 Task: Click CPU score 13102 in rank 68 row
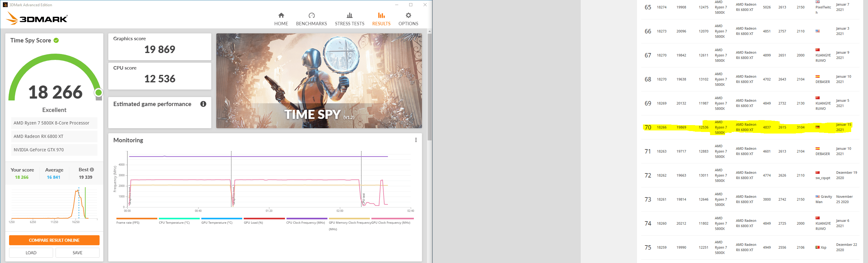pos(704,80)
